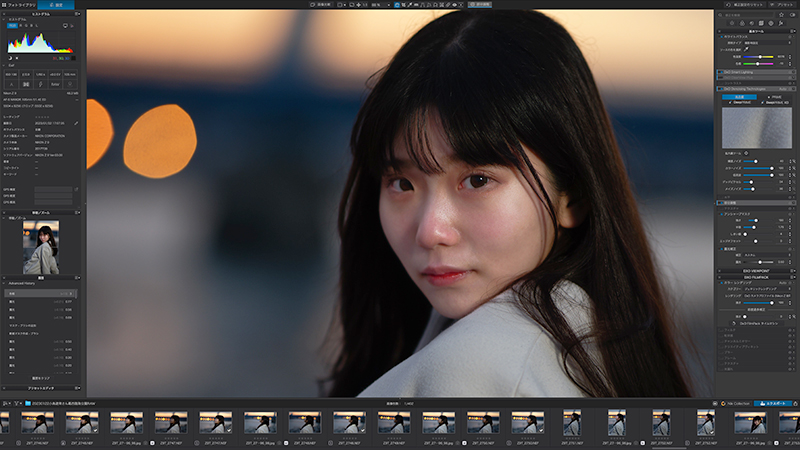This screenshot has width=800, height=450.
Task: Select the Color palette filter icon
Action: pos(742,23)
